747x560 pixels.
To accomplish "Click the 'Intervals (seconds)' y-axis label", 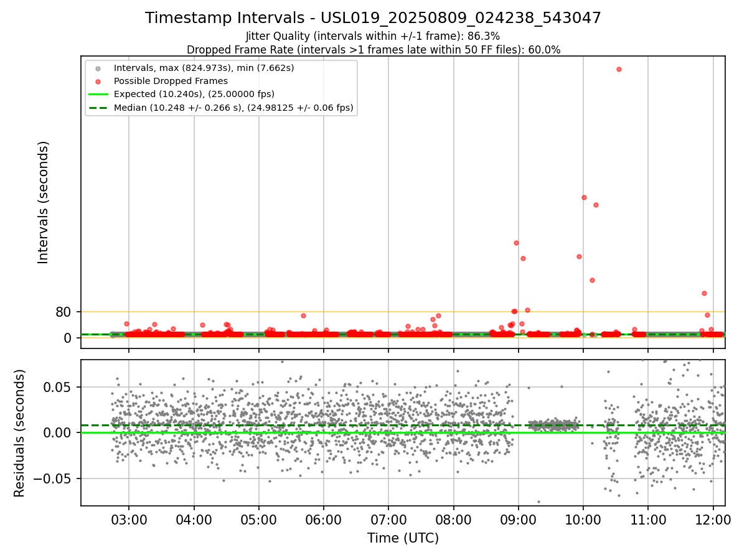I will coord(44,202).
